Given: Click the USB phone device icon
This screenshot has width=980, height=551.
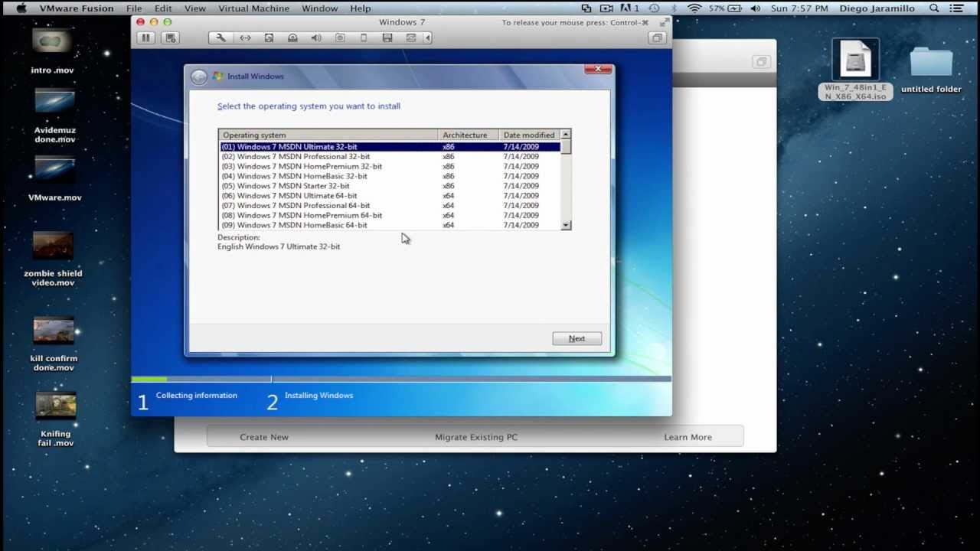Looking at the screenshot, I should coord(364,37).
